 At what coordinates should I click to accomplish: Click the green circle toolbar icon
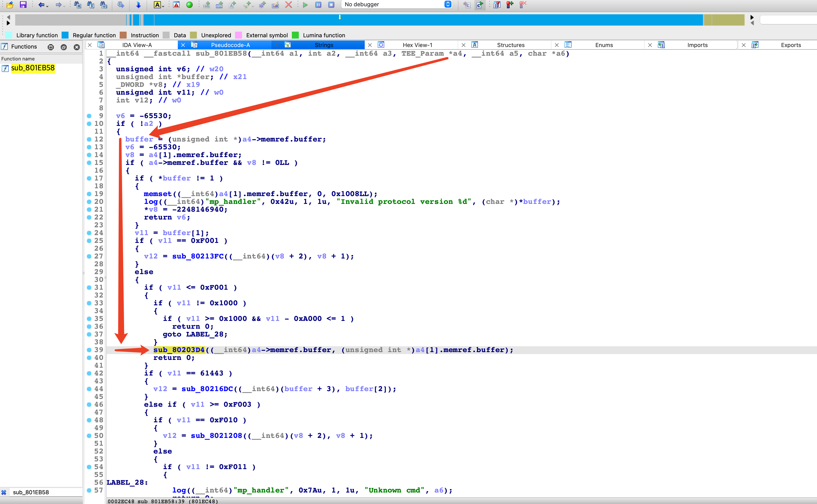190,5
